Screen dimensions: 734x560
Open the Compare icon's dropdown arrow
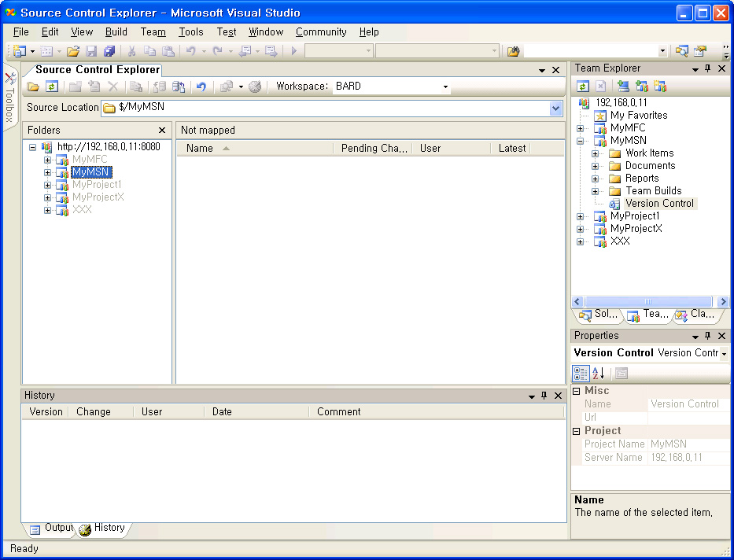[x=241, y=87]
